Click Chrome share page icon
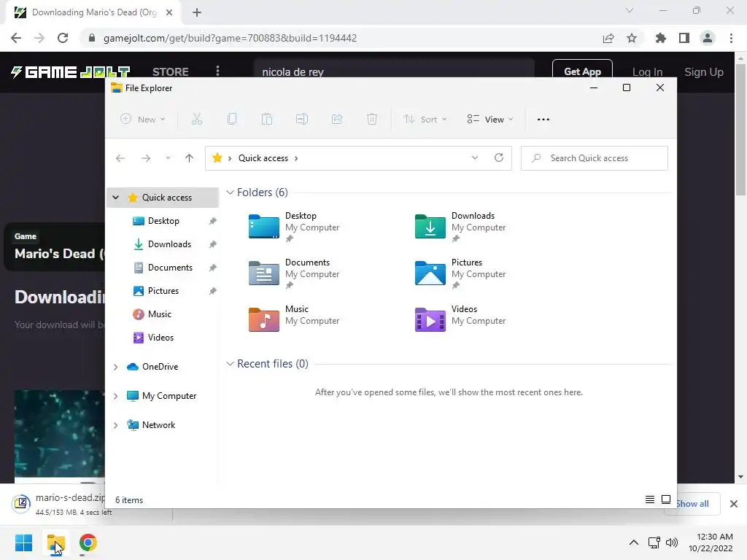Screen dimensions: 747x560 608,38
